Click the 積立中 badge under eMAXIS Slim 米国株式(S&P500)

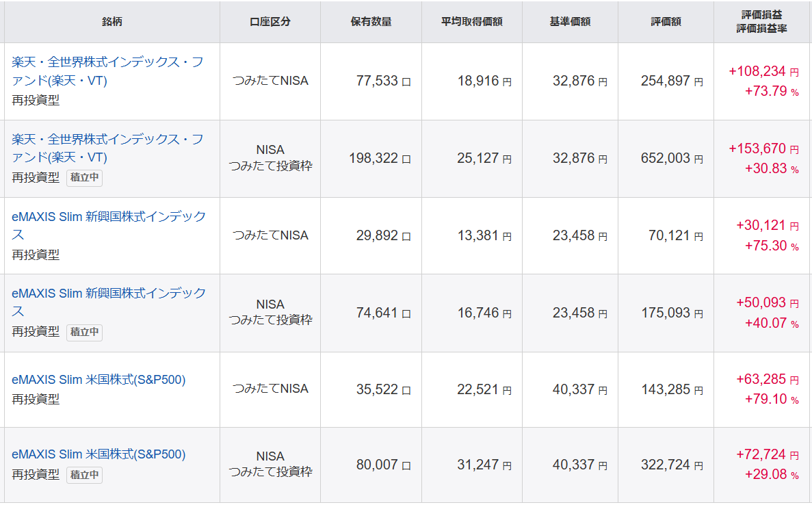(x=85, y=475)
